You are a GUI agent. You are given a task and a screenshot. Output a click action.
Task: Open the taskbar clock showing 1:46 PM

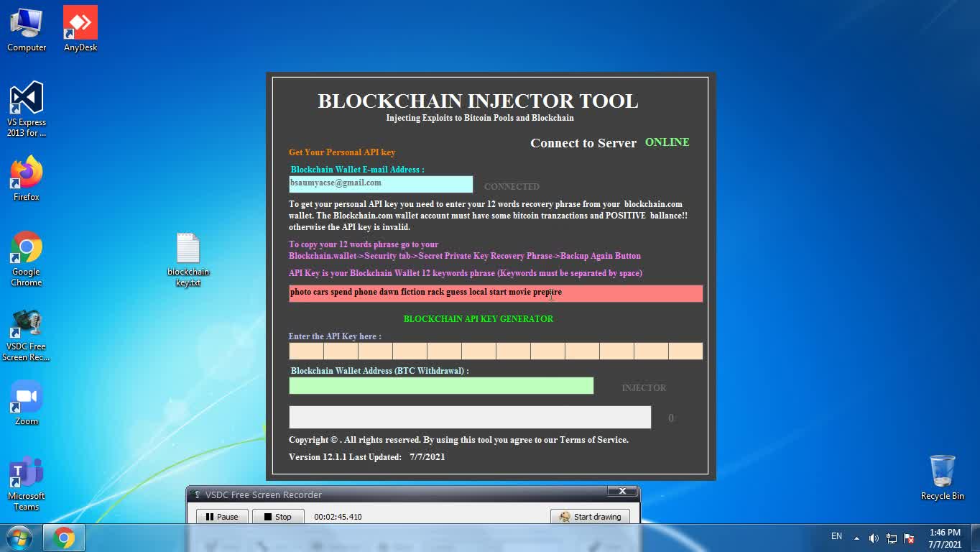945,538
